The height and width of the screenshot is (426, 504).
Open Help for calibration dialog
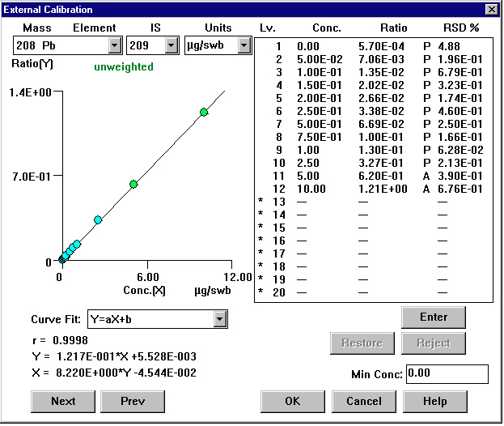434,401
